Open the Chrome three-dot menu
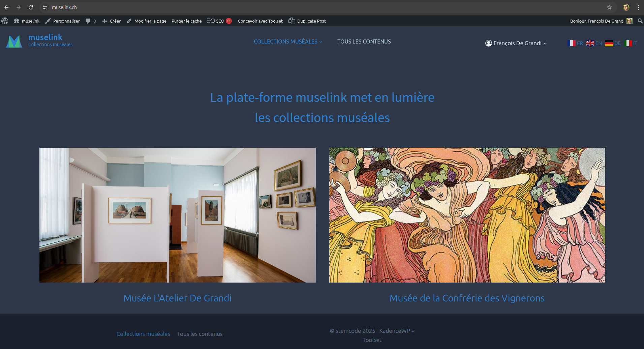The height and width of the screenshot is (349, 644). click(x=638, y=7)
